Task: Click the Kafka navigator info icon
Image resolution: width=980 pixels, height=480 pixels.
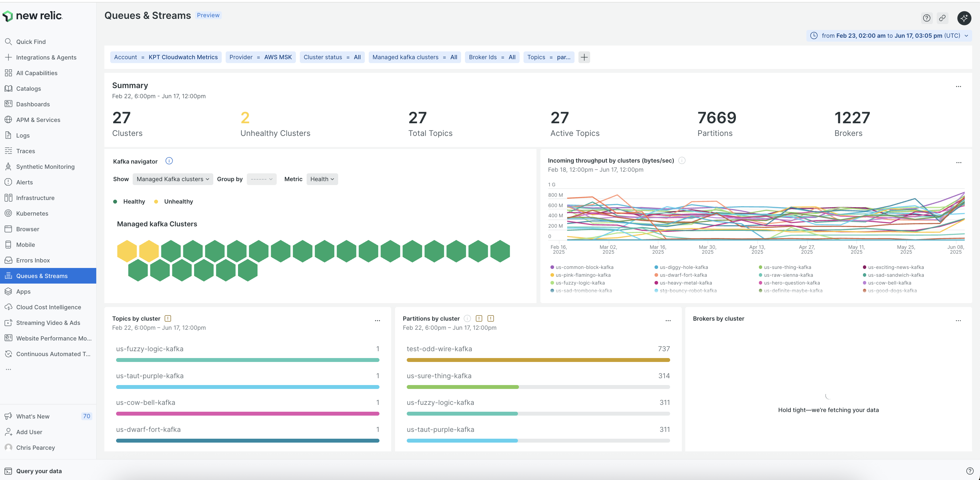Action: point(169,161)
